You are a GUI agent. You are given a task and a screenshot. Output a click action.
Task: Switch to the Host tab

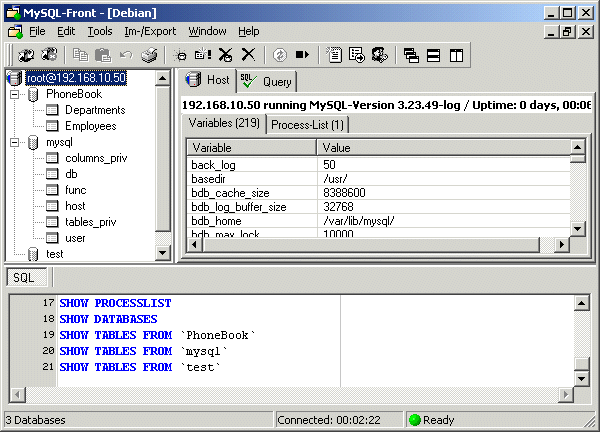point(208,80)
